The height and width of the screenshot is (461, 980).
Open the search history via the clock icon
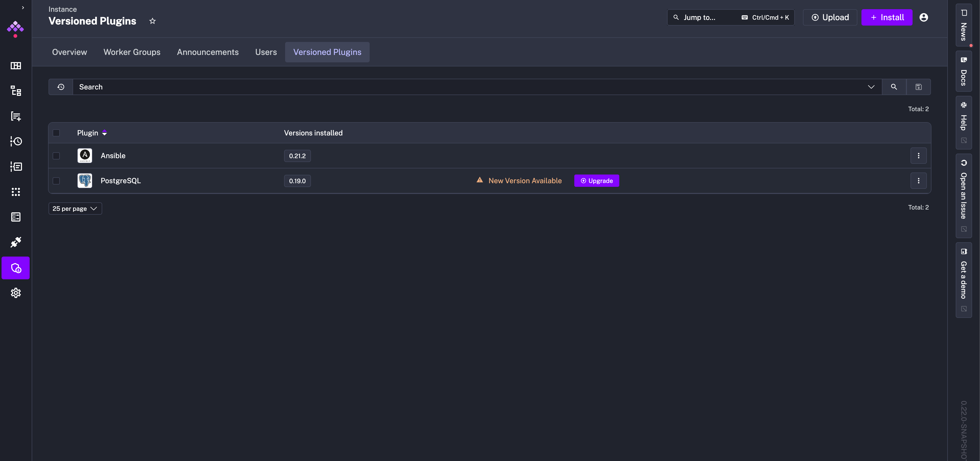60,87
